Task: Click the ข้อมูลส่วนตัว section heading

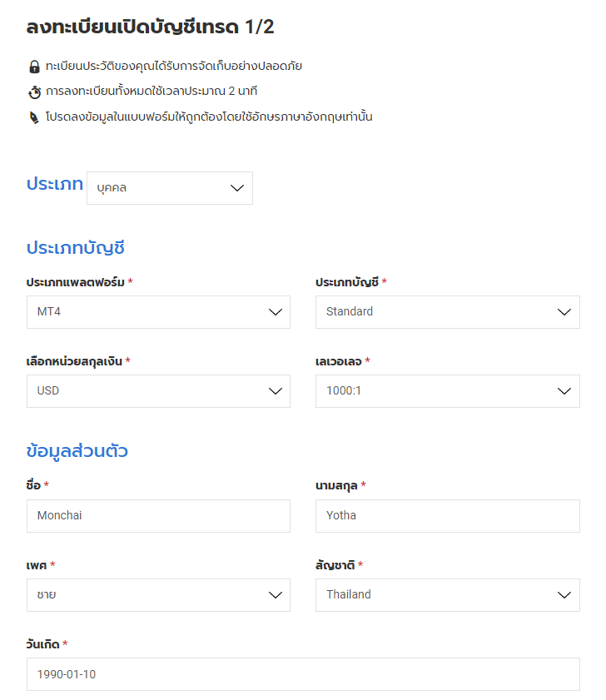Action: [x=77, y=452]
